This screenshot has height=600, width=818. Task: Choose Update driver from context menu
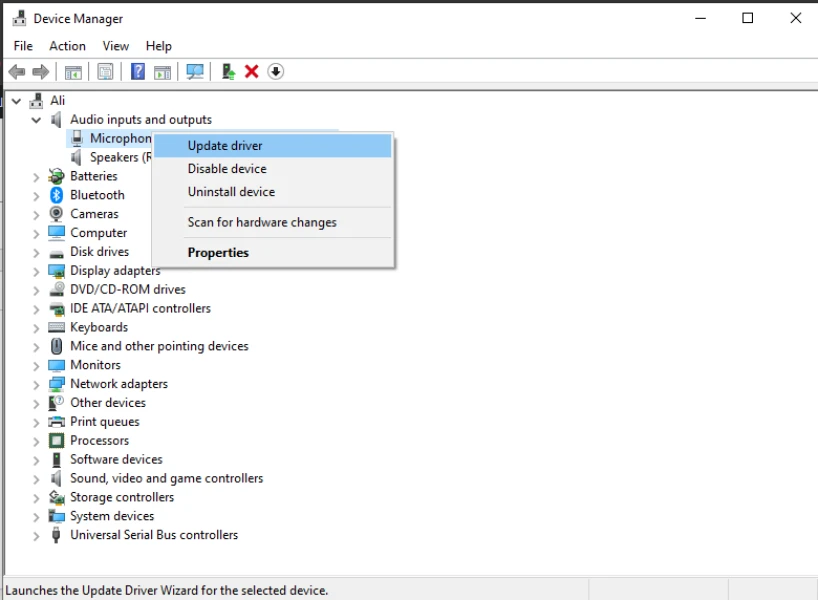225,146
